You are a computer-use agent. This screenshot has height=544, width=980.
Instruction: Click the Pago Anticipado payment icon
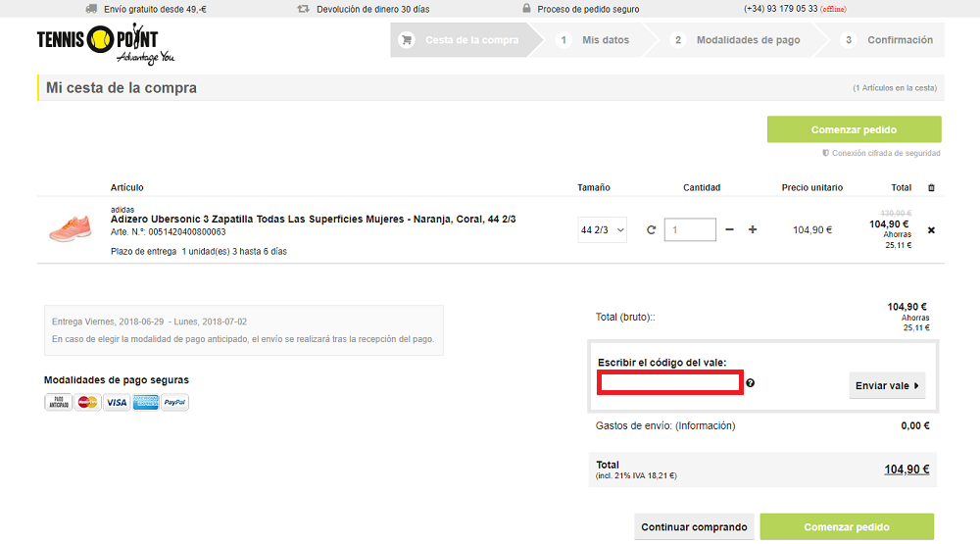[58, 402]
